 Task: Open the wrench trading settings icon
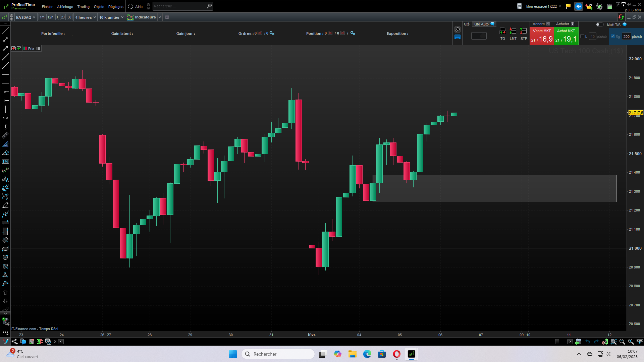458,29
